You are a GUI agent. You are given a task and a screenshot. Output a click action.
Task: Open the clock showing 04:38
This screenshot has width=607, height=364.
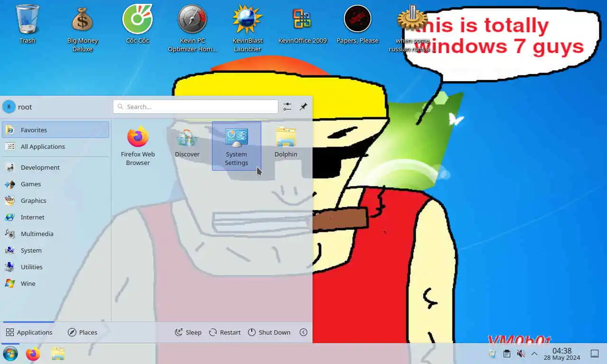pos(562,354)
